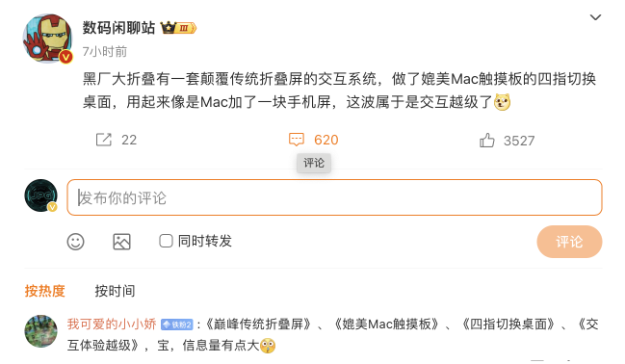Enable the 同时转发 checkbox

[x=166, y=241]
